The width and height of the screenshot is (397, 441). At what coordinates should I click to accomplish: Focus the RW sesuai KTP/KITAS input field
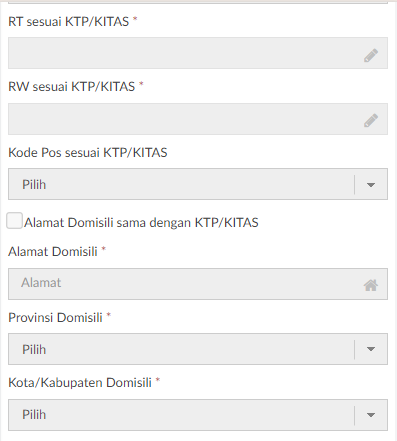tap(198, 119)
